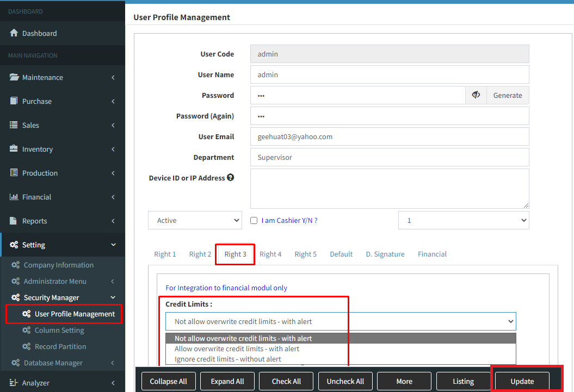Open the Active status dropdown
The height and width of the screenshot is (392, 574).
[x=195, y=220]
